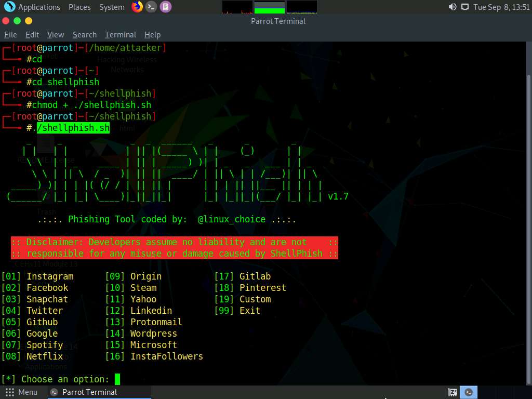
Task: Click '[09] Origin' option text
Action: pyautogui.click(x=134, y=276)
